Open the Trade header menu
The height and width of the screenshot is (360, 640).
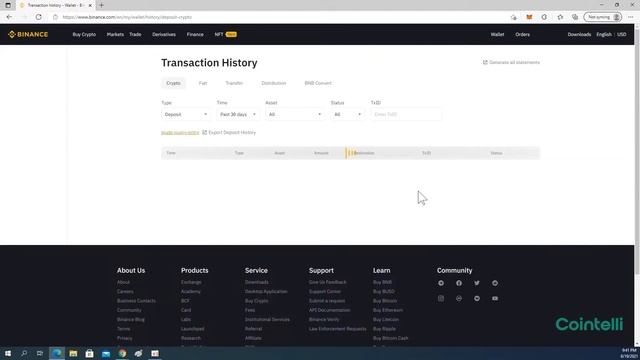135,35
